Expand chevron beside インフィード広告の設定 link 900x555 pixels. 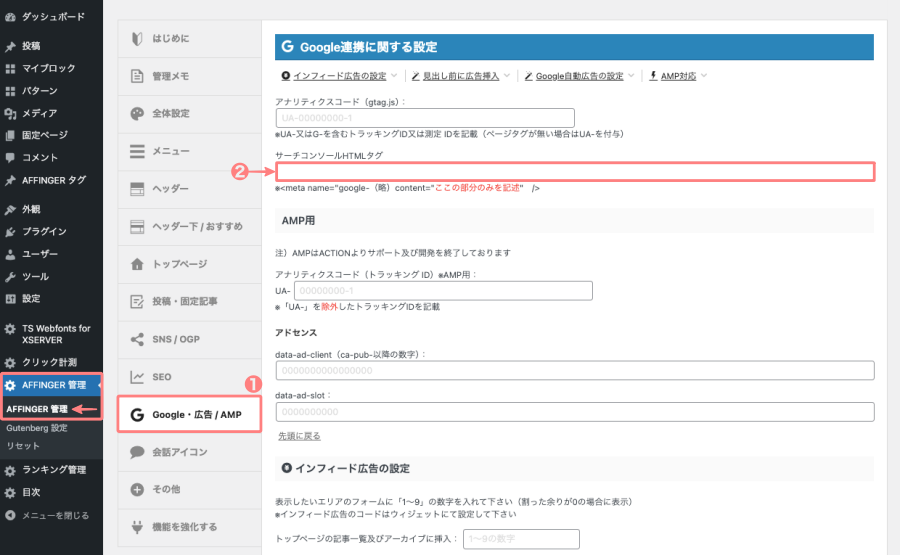pos(394,76)
